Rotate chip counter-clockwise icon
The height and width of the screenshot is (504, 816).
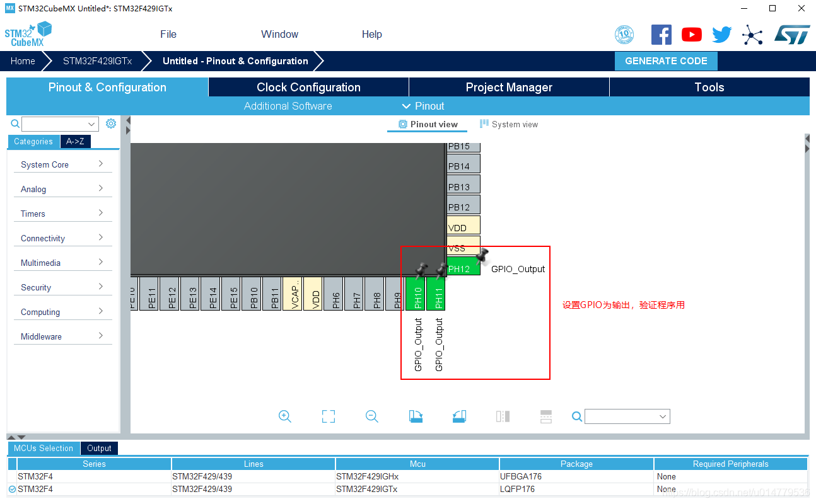tap(459, 416)
